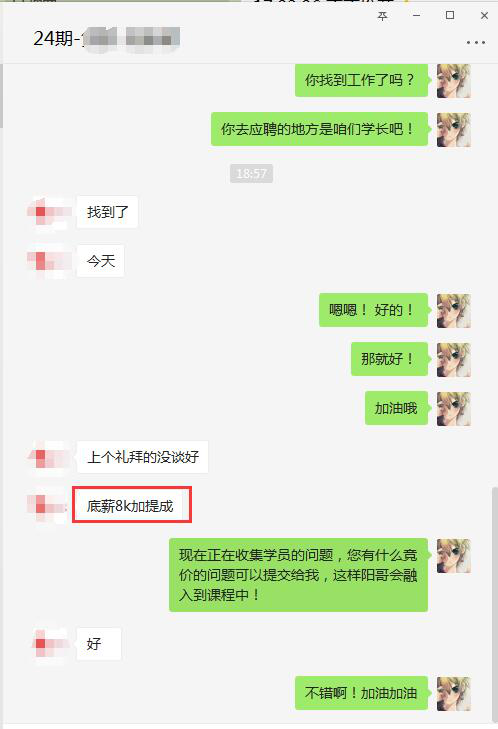
Task: Maximize the chat window
Action: (450, 15)
